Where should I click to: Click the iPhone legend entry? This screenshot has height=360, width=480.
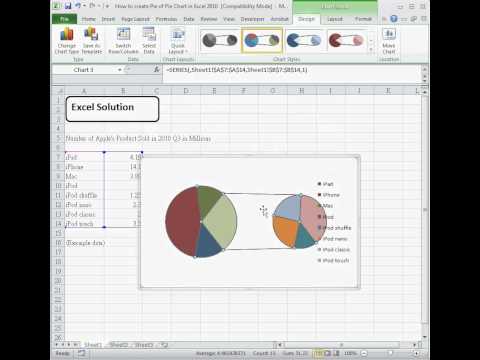[x=329, y=195]
